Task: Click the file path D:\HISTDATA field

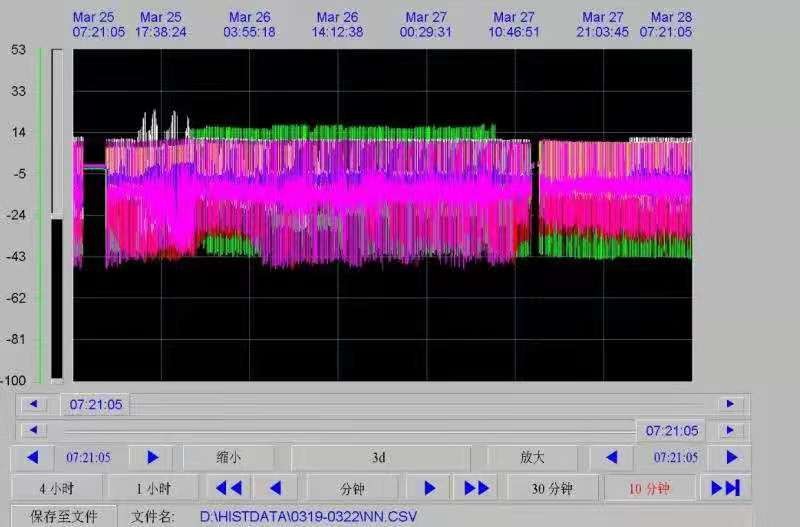Action: [x=308, y=516]
